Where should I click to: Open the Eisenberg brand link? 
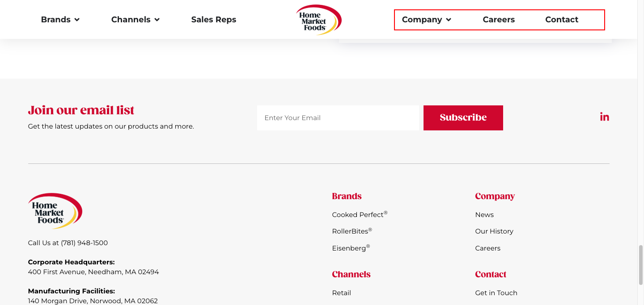[x=351, y=248]
